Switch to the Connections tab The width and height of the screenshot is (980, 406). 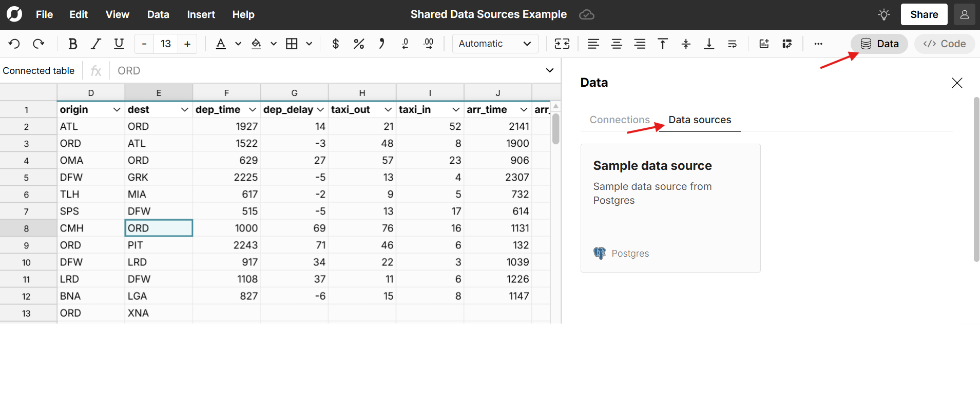(619, 120)
